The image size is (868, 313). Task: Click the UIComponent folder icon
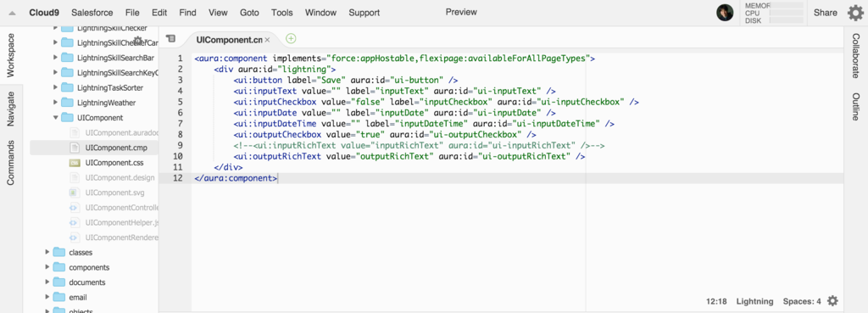pyautogui.click(x=67, y=117)
